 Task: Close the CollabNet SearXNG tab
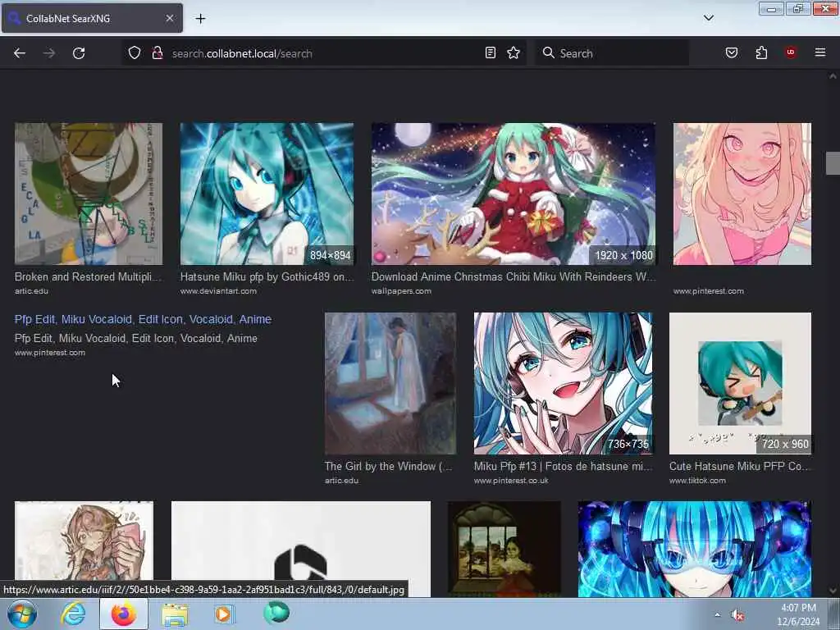169,18
